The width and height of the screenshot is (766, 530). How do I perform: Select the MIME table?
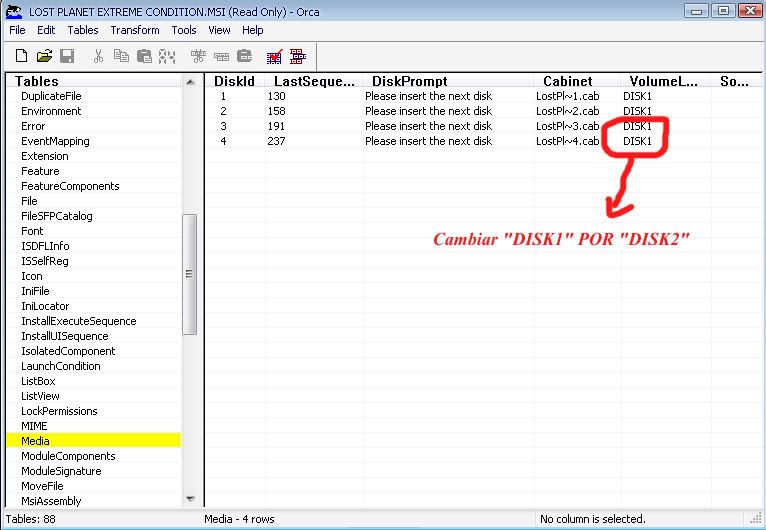click(x=34, y=426)
